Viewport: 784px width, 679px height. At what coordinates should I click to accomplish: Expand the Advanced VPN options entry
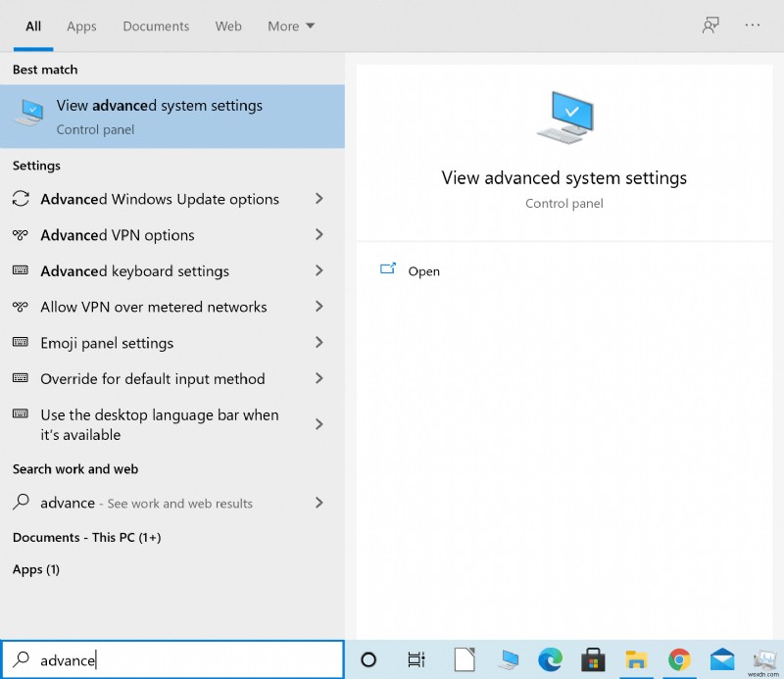click(318, 235)
